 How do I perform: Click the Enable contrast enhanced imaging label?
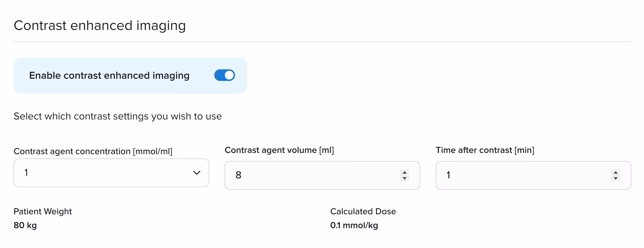[x=109, y=75]
